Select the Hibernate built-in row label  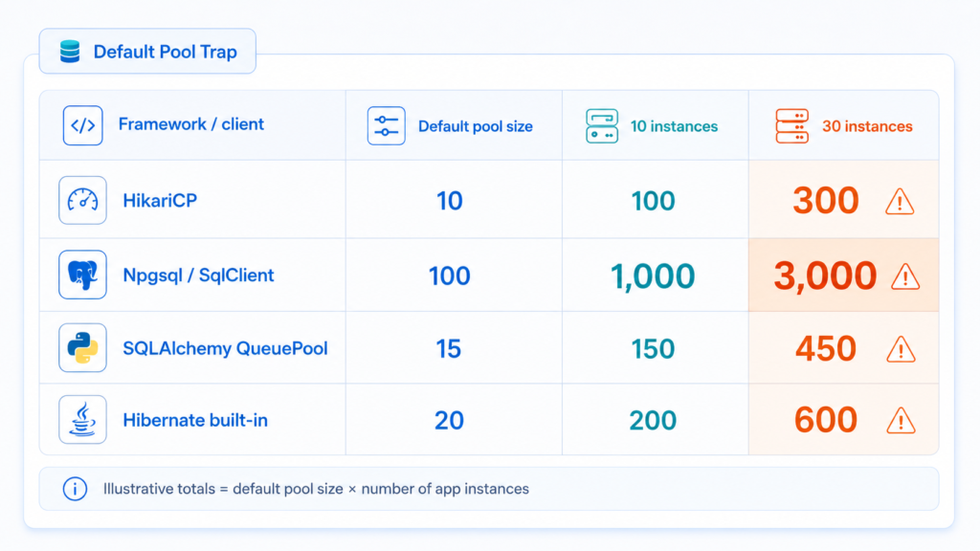pos(195,420)
